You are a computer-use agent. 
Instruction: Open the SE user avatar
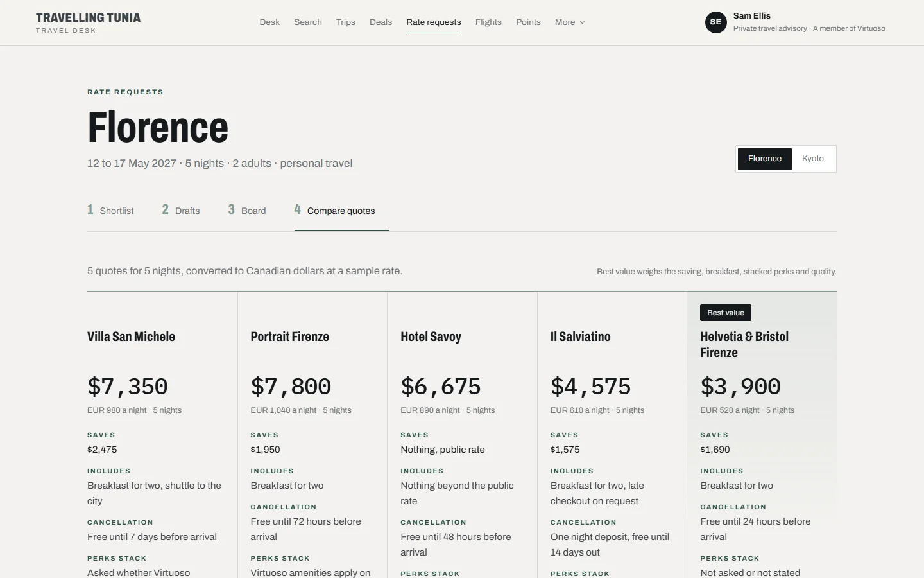pos(715,22)
